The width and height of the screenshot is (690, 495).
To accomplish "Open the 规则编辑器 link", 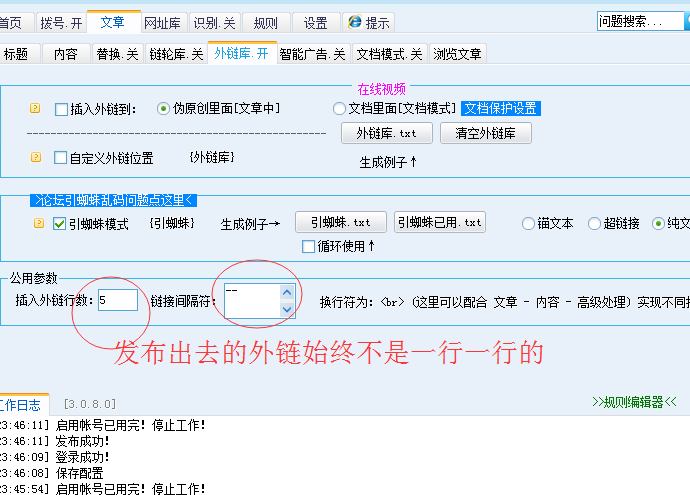I will pyautogui.click(x=634, y=402).
